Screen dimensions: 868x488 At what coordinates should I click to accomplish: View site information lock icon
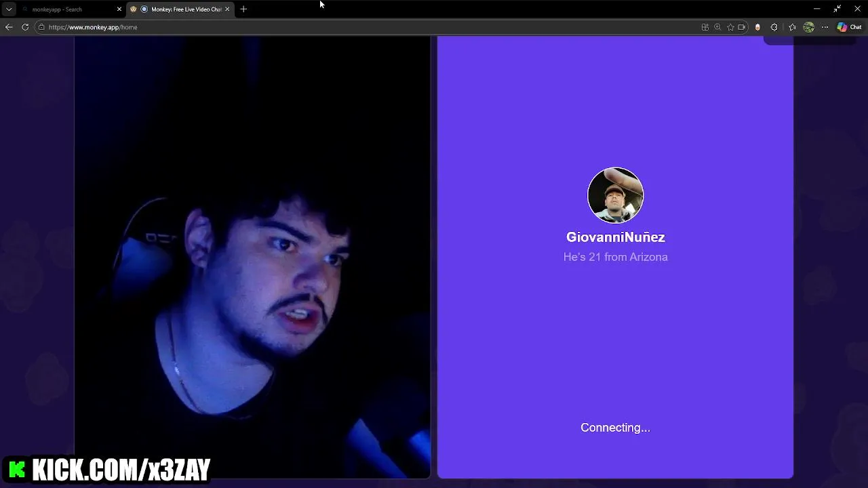click(41, 27)
